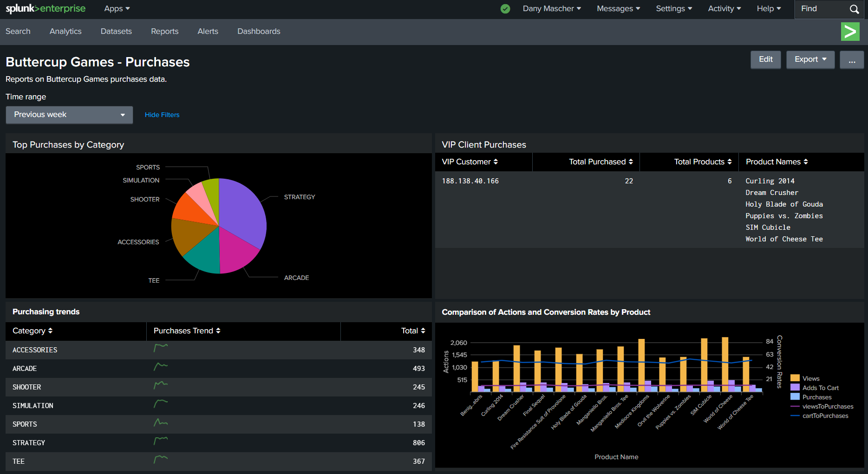The height and width of the screenshot is (474, 868).
Task: Sort by Total Products column
Action: point(703,162)
